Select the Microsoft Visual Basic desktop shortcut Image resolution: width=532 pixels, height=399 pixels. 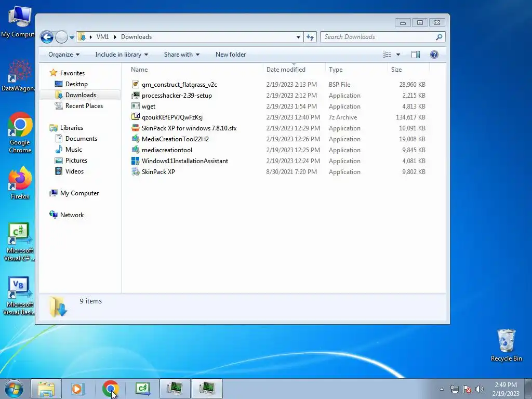click(x=19, y=296)
